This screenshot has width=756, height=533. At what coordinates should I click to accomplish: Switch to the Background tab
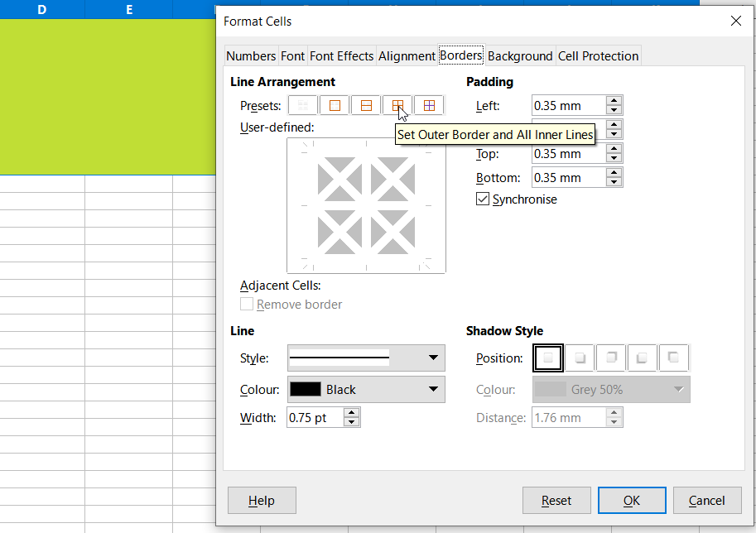(x=519, y=56)
